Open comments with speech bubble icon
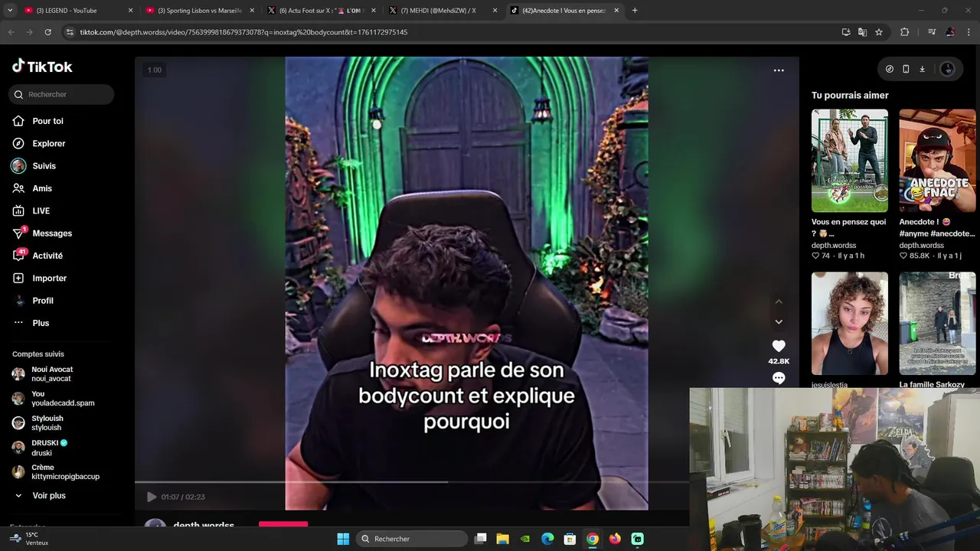 pyautogui.click(x=779, y=378)
